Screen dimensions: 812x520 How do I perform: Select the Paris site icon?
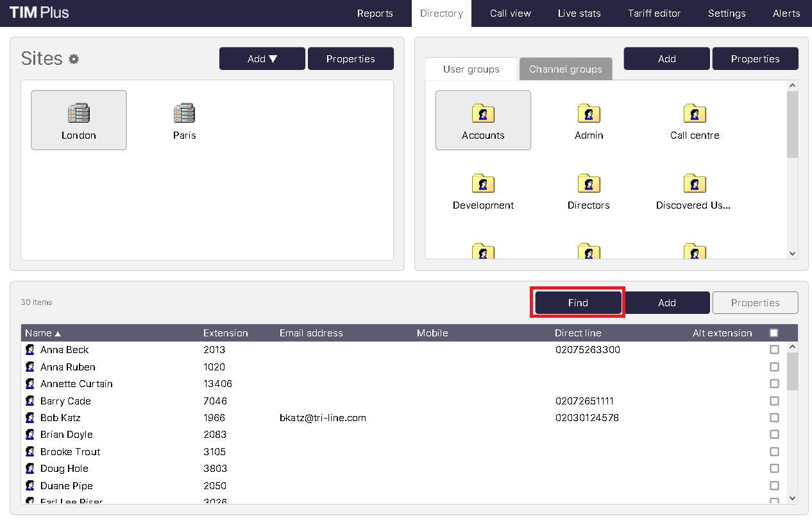click(x=185, y=114)
